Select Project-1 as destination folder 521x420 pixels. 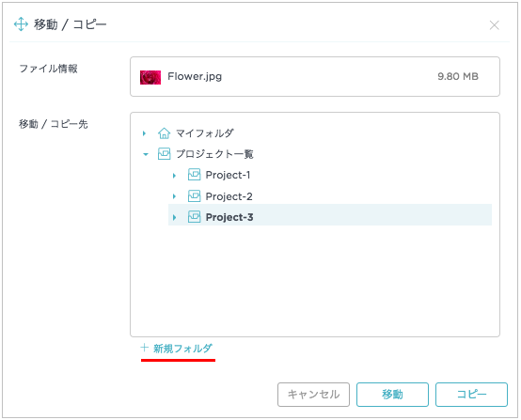click(228, 175)
